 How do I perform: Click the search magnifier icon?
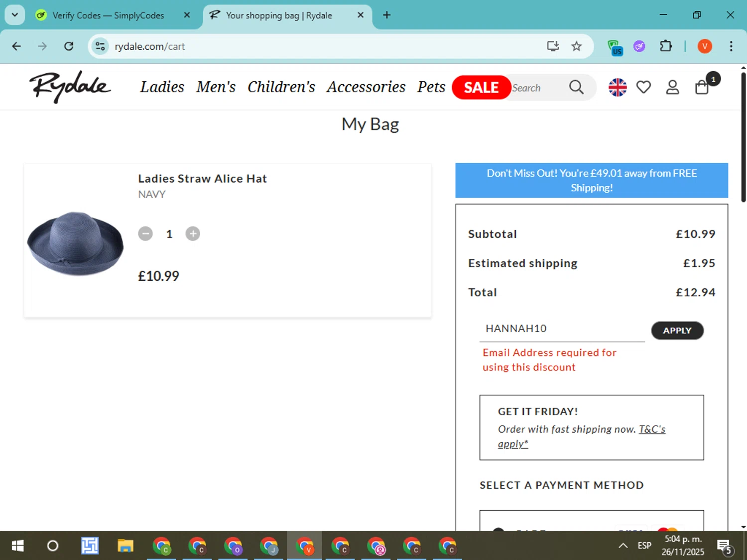click(576, 87)
